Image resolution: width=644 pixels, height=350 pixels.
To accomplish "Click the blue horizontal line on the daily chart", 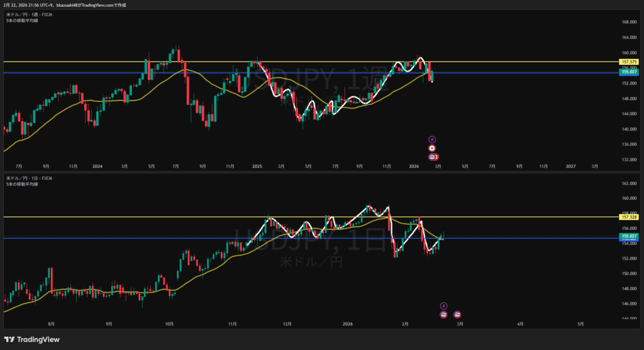I will 126,238.
